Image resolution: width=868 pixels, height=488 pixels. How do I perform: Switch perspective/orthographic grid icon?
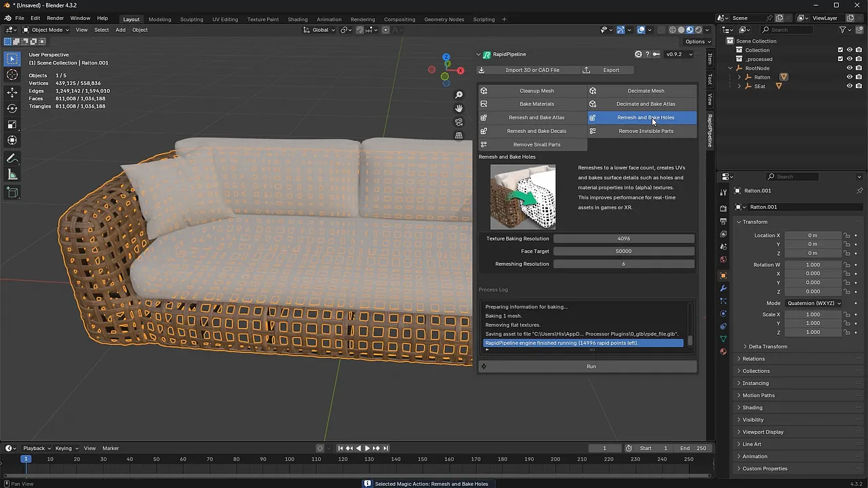pos(459,136)
